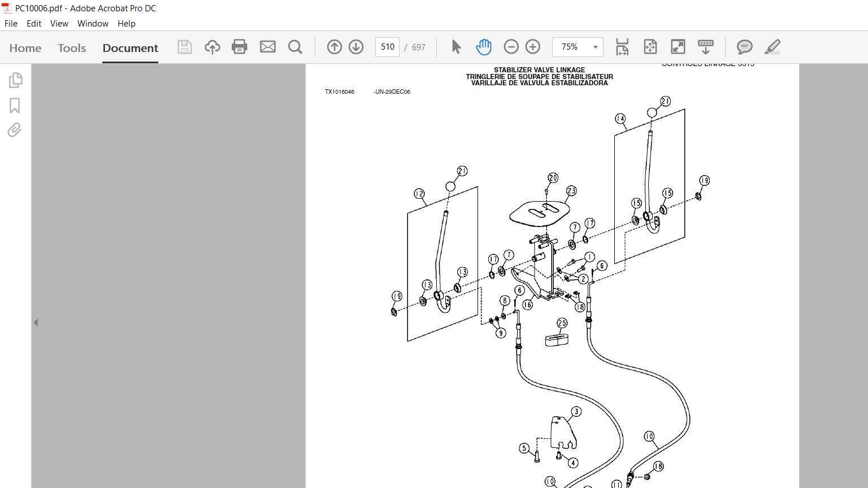Open the Help menu

pos(127,24)
